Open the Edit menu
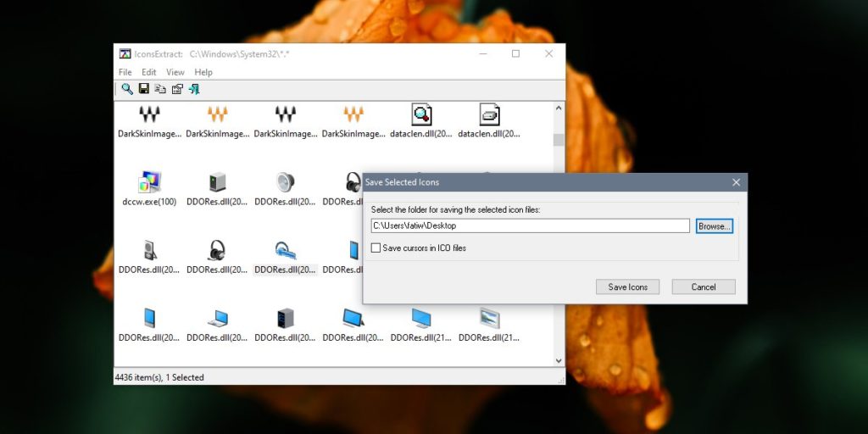Image resolution: width=868 pixels, height=434 pixels. pos(149,72)
